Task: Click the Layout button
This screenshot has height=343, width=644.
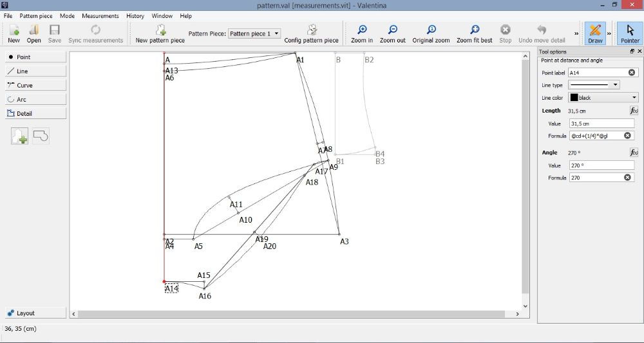Action: [x=36, y=313]
